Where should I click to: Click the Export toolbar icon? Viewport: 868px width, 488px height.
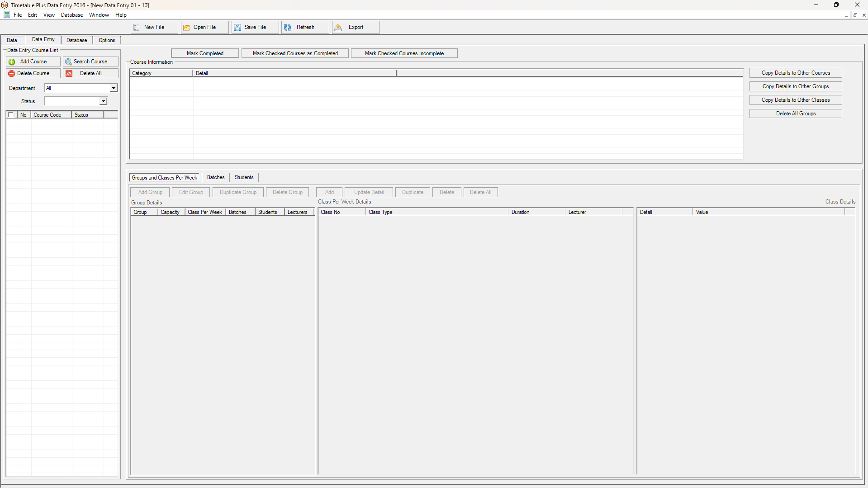pos(338,28)
